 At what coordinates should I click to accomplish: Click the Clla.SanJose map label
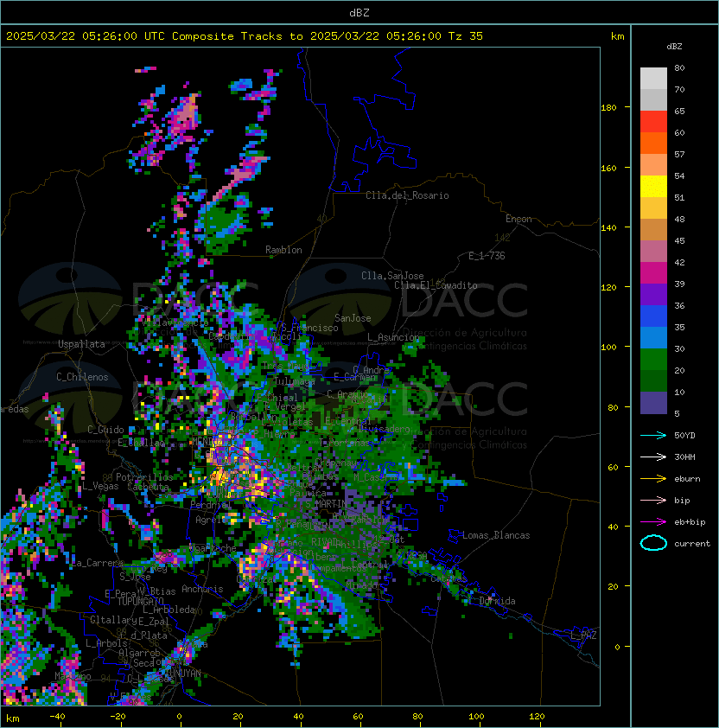pos(392,276)
